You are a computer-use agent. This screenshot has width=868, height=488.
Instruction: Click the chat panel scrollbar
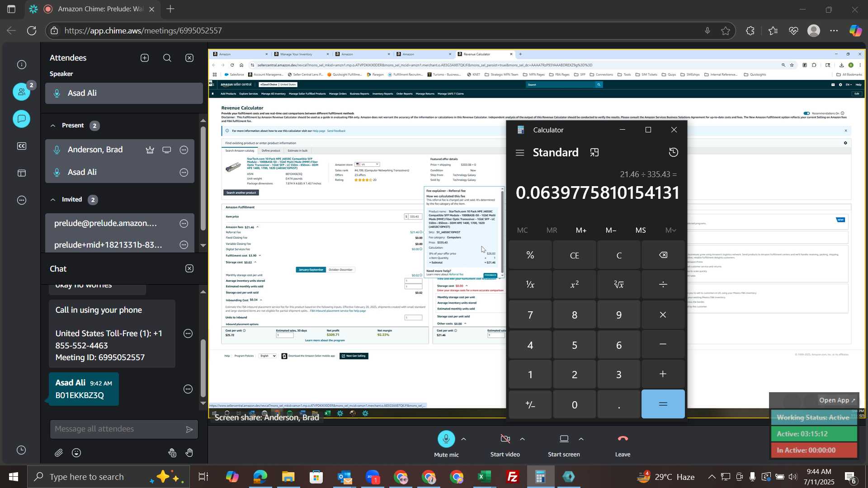(203, 368)
